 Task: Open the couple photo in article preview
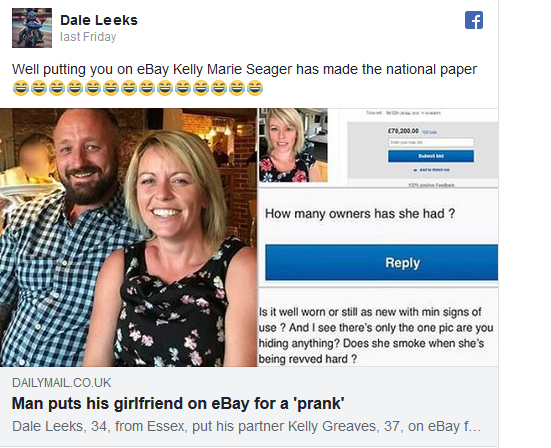129,238
